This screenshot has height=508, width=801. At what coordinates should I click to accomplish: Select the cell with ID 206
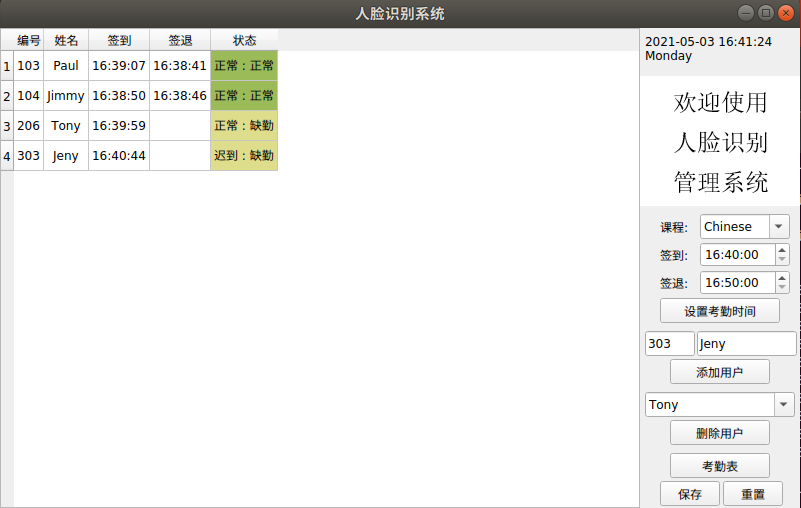click(x=29, y=126)
